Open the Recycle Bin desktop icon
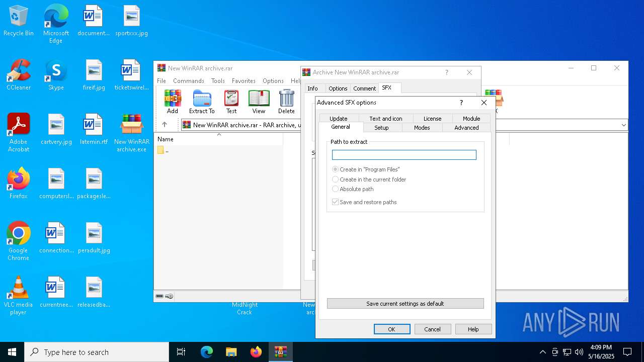This screenshot has width=644, height=362. coord(19,21)
